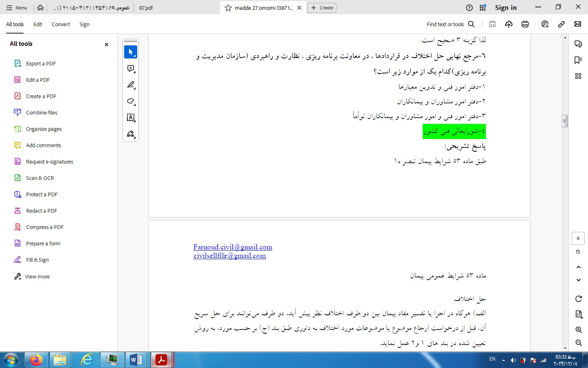Zoom in on the document
The height and width of the screenshot is (368, 588).
(578, 330)
